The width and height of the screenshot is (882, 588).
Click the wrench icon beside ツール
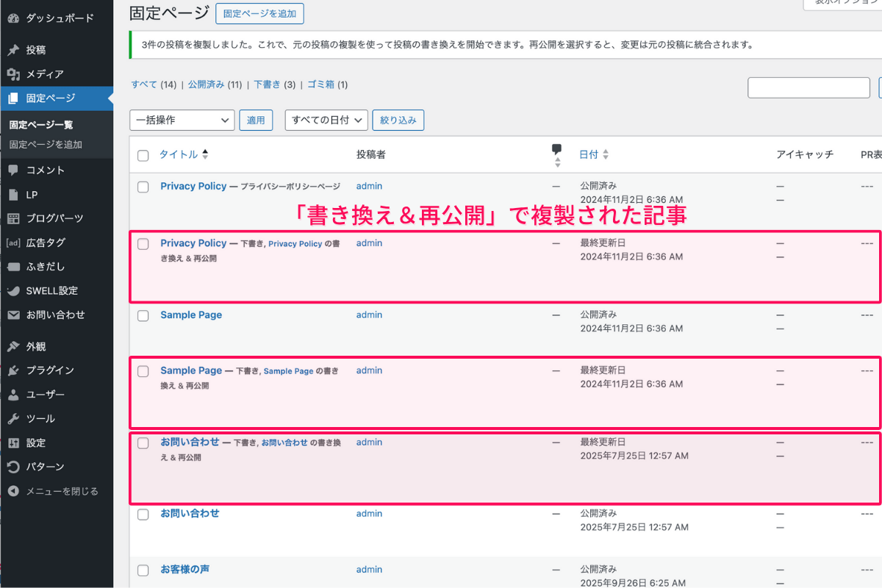(13, 418)
